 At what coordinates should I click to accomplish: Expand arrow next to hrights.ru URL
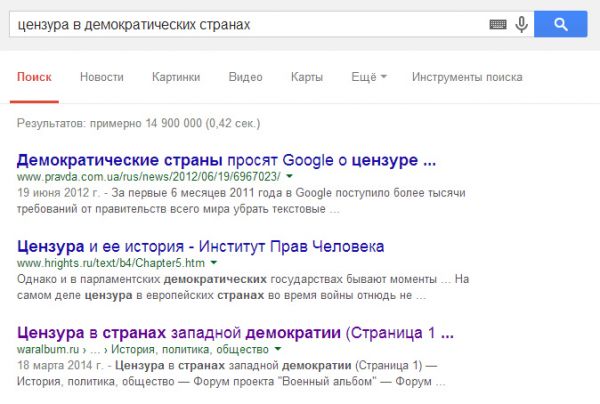(214, 263)
